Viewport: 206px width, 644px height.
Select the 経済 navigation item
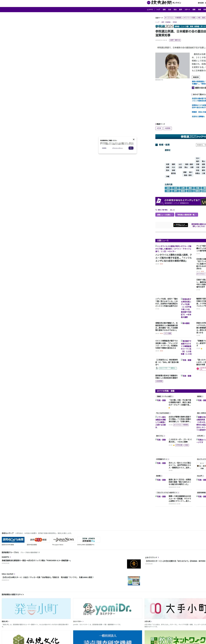(180, 10)
